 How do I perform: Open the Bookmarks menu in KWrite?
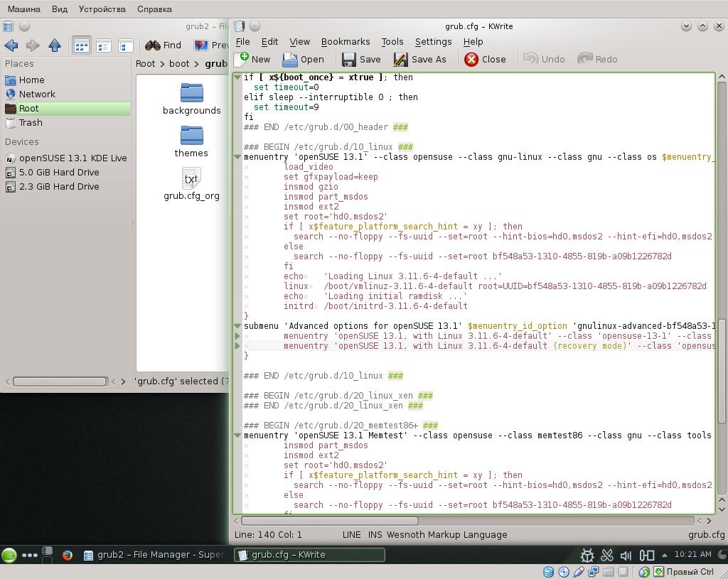pos(345,42)
